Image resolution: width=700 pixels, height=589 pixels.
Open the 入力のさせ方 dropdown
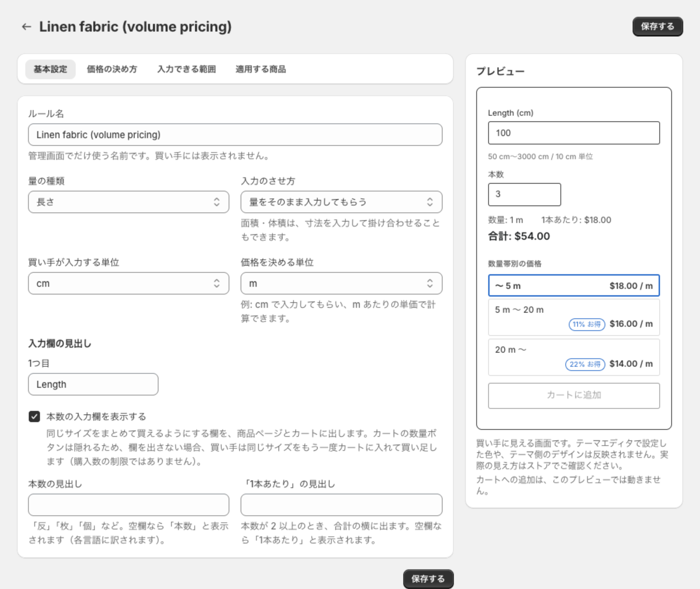[341, 202]
